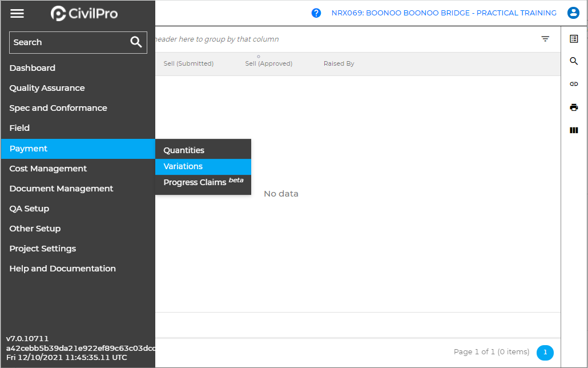This screenshot has height=368, width=588.
Task: Click page 1 pagination button
Action: pos(545,353)
